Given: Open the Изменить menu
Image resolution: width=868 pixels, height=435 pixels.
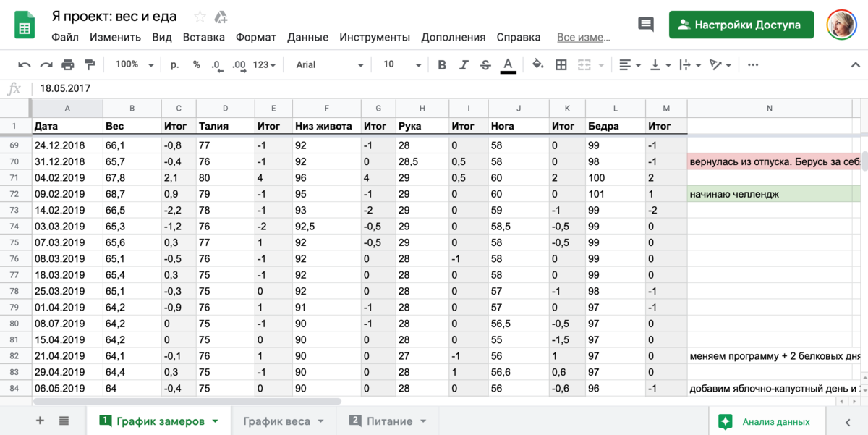Looking at the screenshot, I should tap(116, 37).
